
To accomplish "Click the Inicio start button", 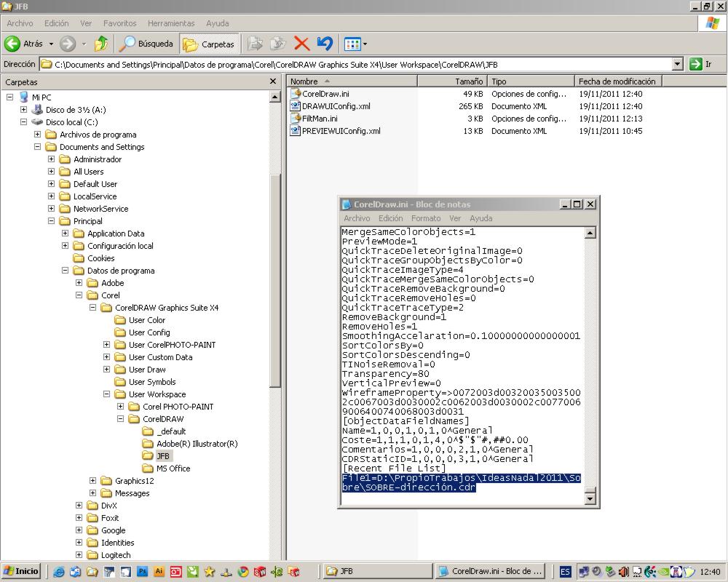I will pyautogui.click(x=21, y=571).
